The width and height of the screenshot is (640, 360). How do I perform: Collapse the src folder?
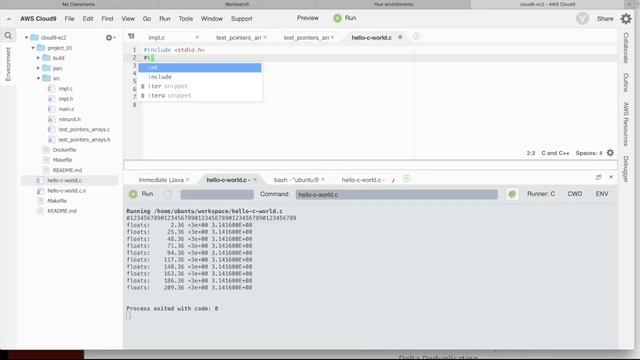point(38,78)
